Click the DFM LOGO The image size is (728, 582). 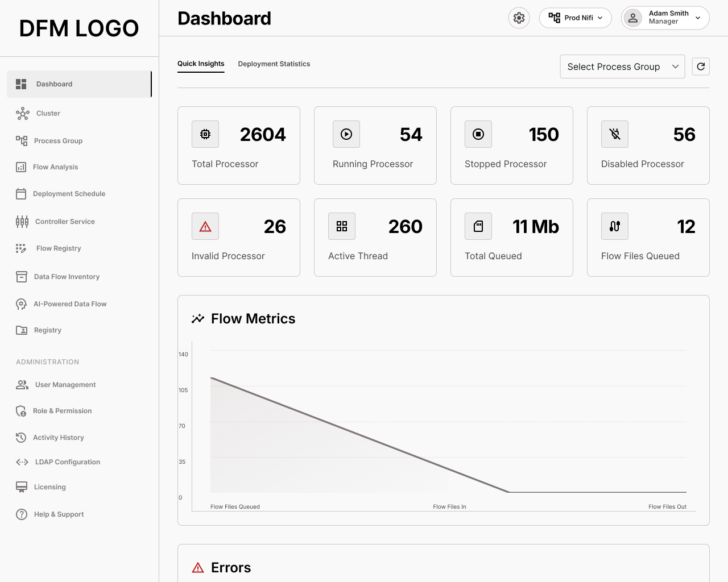[79, 28]
